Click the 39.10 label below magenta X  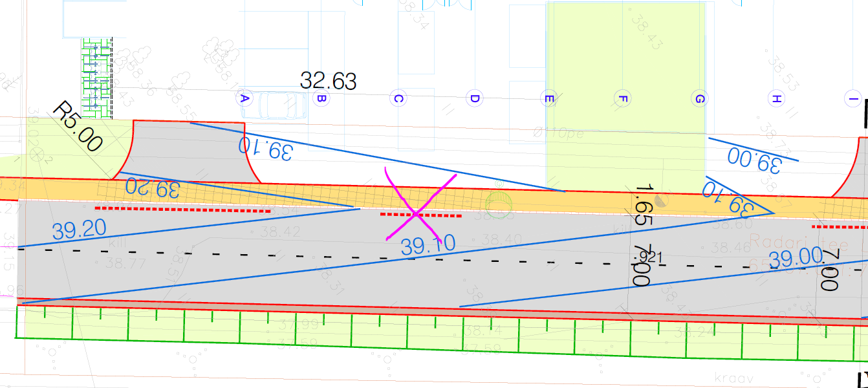[x=428, y=245]
